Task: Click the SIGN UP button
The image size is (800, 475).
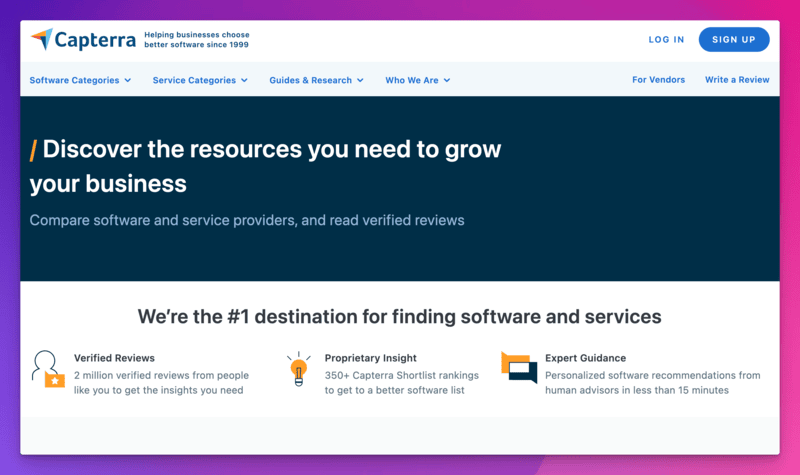Action: click(x=734, y=39)
